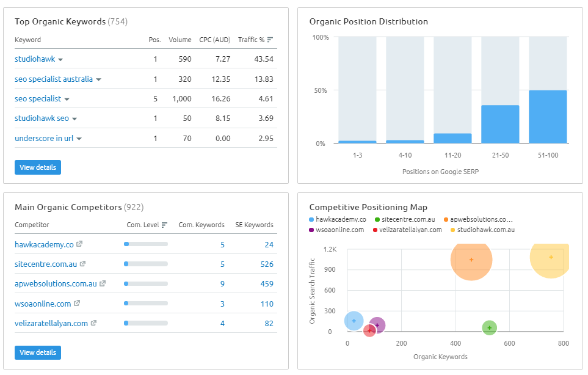The image size is (588, 375).
Task: Toggle sitecentre.com.au series in chart legend
Action: click(x=404, y=219)
